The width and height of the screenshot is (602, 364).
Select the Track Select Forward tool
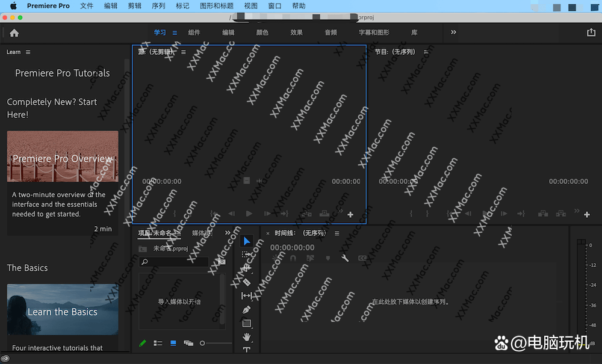tap(247, 254)
